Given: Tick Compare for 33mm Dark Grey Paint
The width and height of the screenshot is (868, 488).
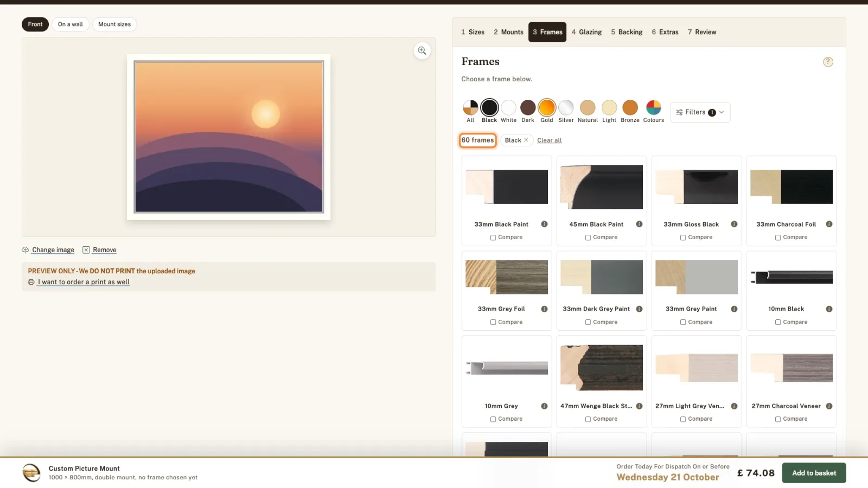Looking at the screenshot, I should (588, 322).
